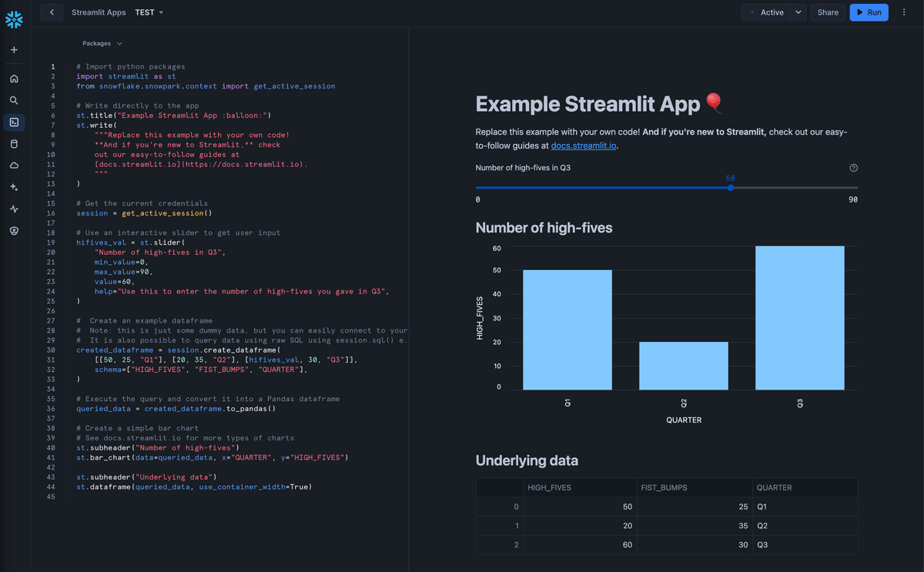Viewport: 924px width, 572px height.
Task: Place cursor on 'import streamlit as st' line
Action: (126, 76)
